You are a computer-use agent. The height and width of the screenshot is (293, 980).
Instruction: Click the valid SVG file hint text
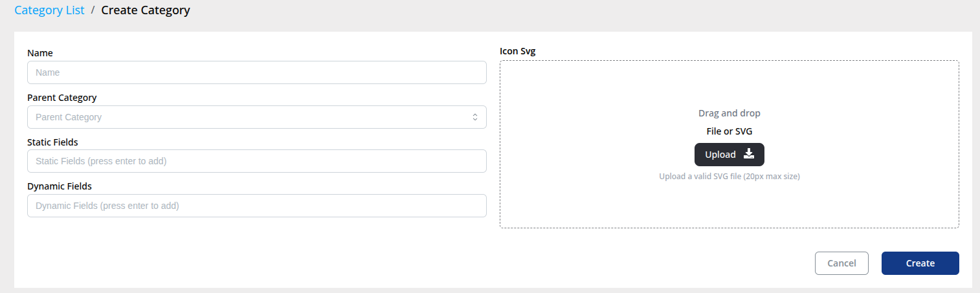click(x=729, y=176)
